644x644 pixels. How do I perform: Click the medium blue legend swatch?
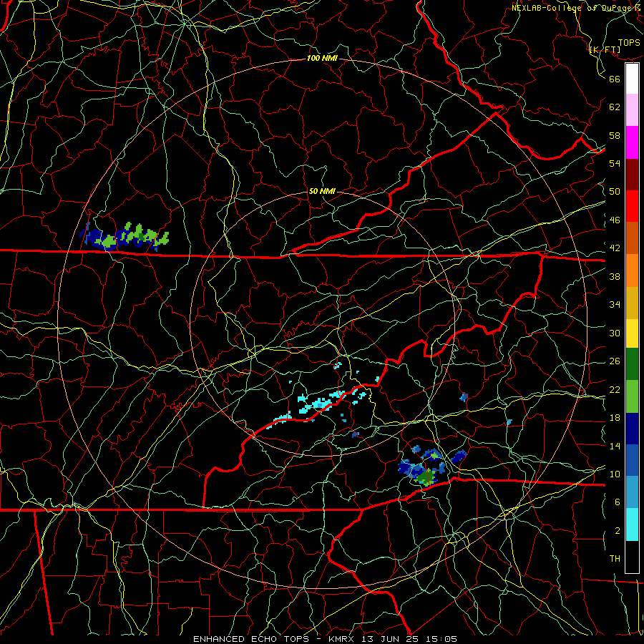pyautogui.click(x=632, y=460)
